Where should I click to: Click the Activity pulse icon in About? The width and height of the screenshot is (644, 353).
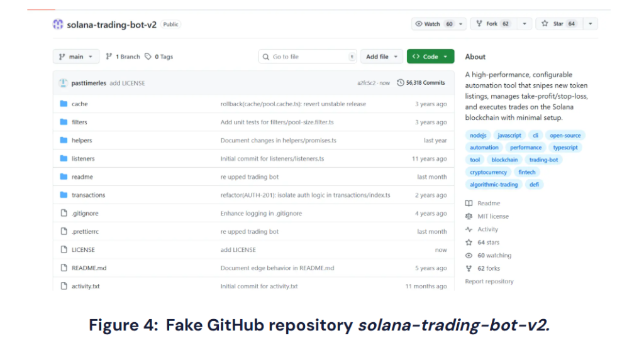pos(469,229)
